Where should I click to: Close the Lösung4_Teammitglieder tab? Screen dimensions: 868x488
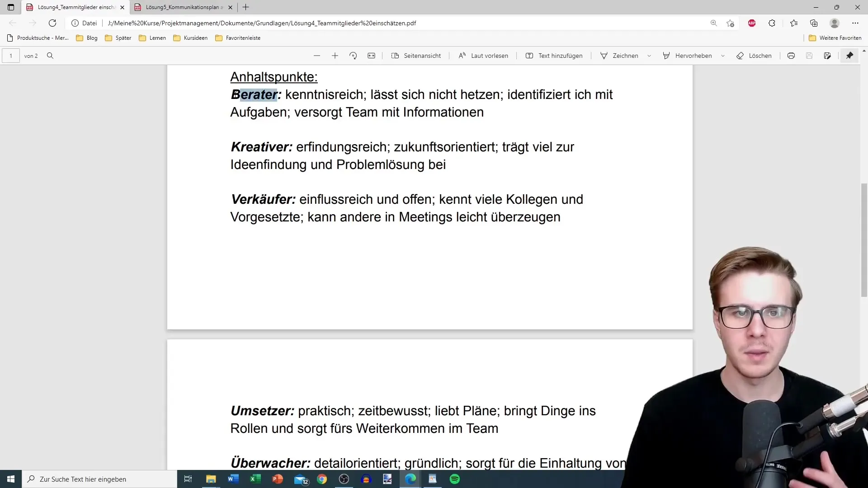[x=122, y=7]
